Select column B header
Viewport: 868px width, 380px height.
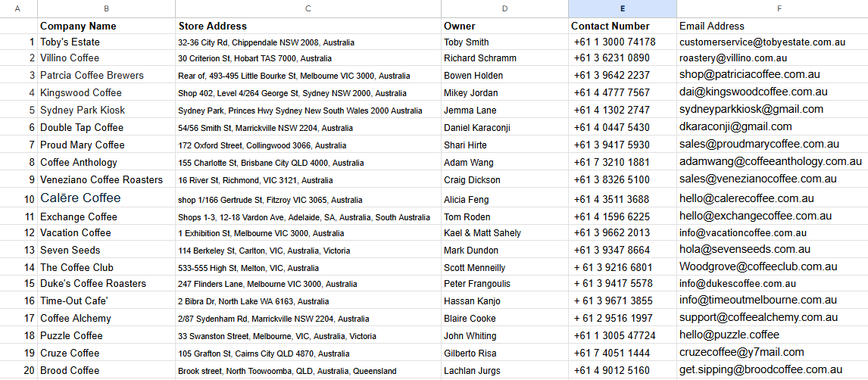(106, 8)
